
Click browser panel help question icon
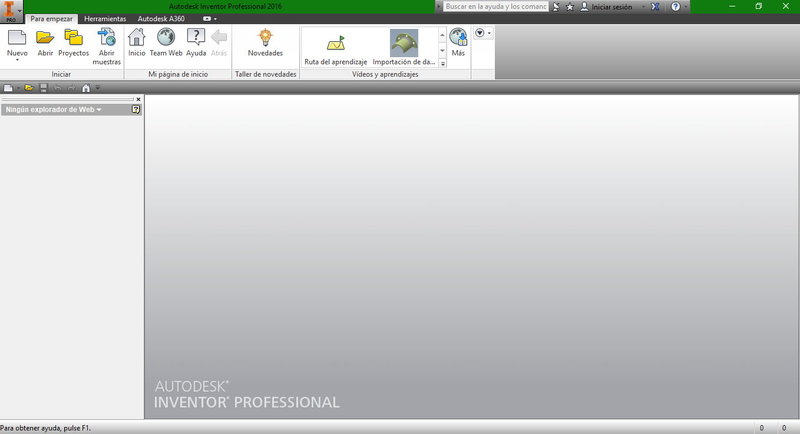point(136,109)
